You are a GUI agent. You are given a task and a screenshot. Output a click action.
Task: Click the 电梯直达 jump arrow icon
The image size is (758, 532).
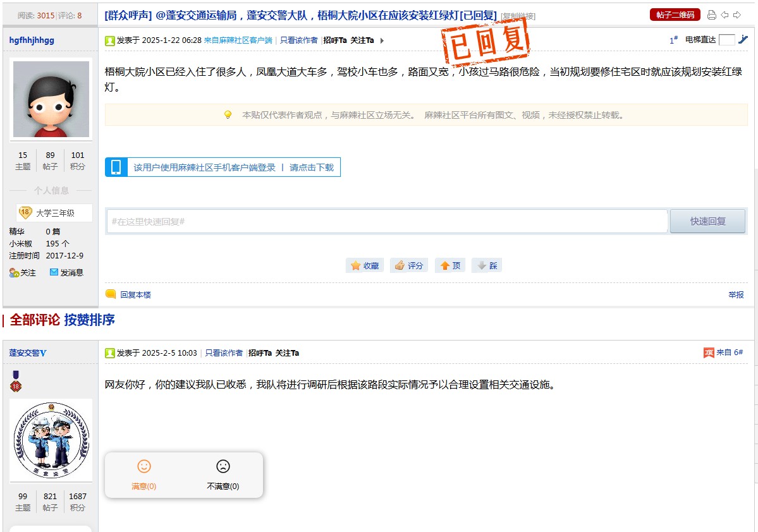743,40
